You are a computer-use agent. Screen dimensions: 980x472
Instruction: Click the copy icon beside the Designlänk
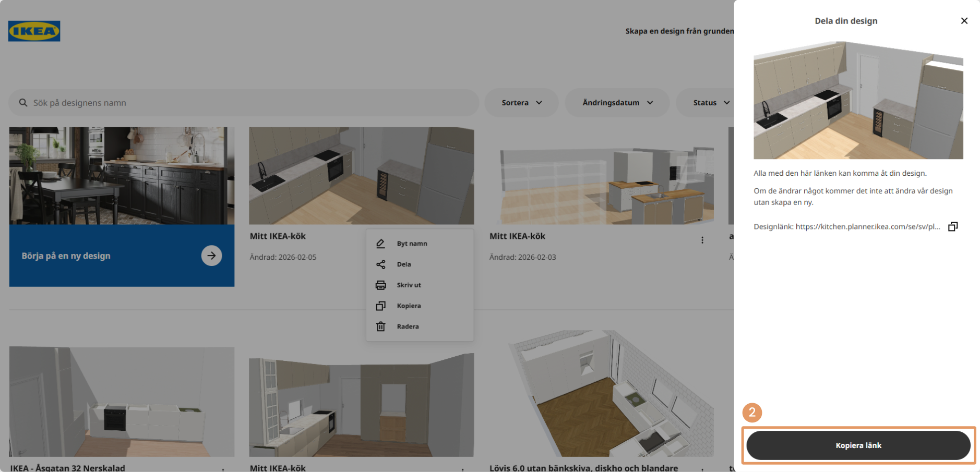coord(953,226)
